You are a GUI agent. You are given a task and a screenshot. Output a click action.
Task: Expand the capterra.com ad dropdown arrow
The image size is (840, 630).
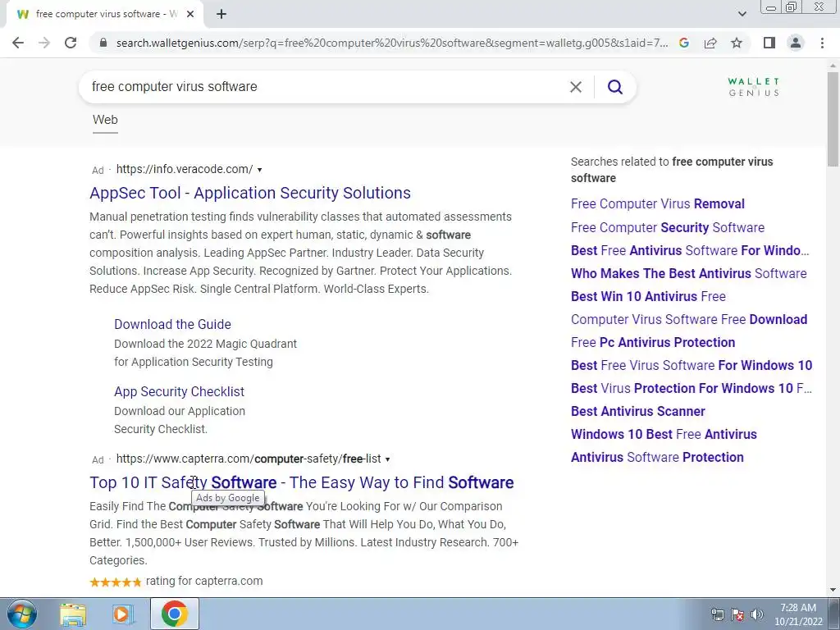click(x=388, y=459)
